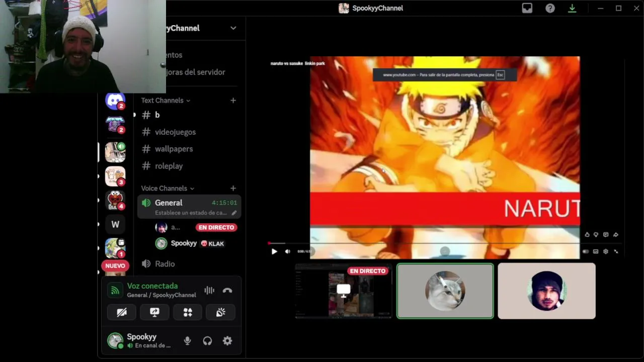Disconnect from voice with hang-up icon
The width and height of the screenshot is (644, 362).
pyautogui.click(x=227, y=290)
